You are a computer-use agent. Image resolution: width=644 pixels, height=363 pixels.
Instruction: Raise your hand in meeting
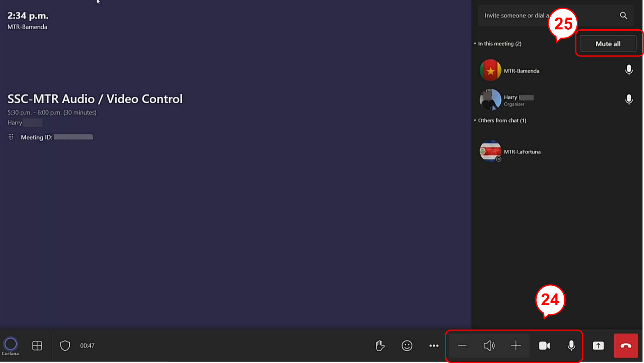coord(380,346)
